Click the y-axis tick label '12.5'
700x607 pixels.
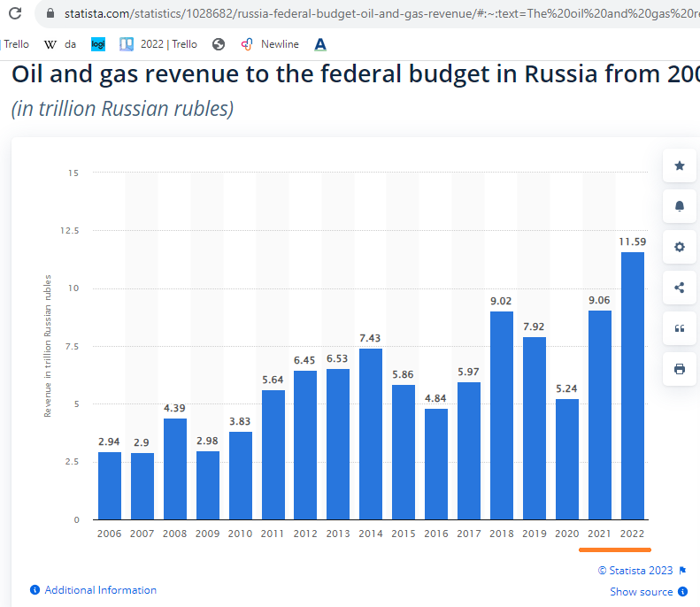[70, 231]
